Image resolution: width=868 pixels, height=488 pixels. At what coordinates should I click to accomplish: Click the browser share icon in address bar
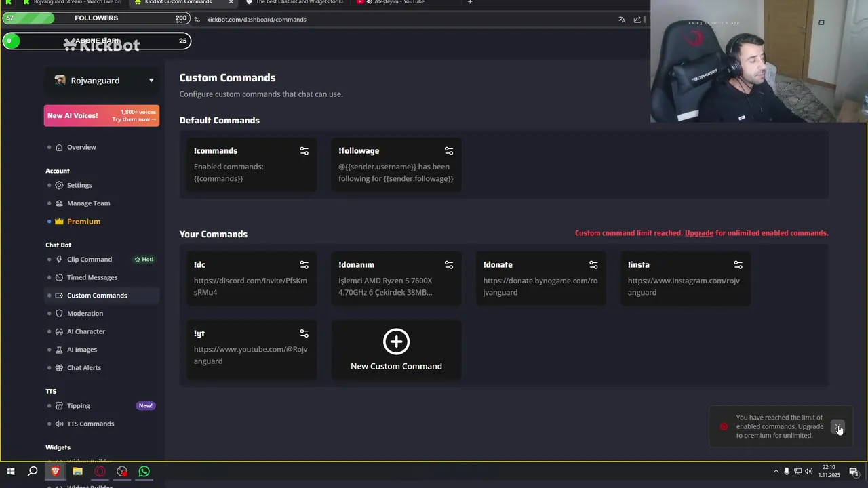(x=637, y=20)
